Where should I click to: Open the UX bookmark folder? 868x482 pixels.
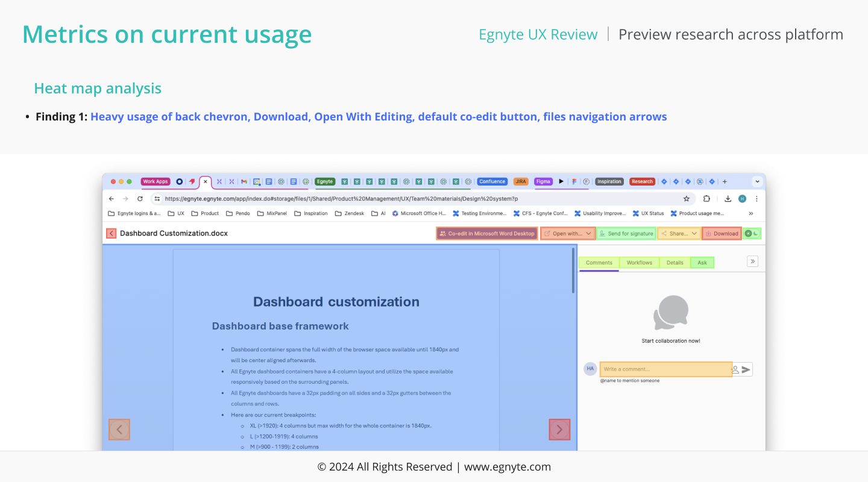click(x=176, y=213)
